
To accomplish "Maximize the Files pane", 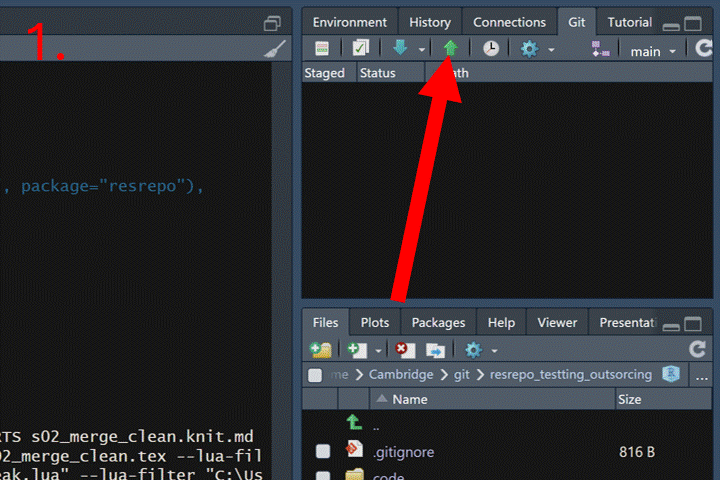I will click(x=693, y=324).
